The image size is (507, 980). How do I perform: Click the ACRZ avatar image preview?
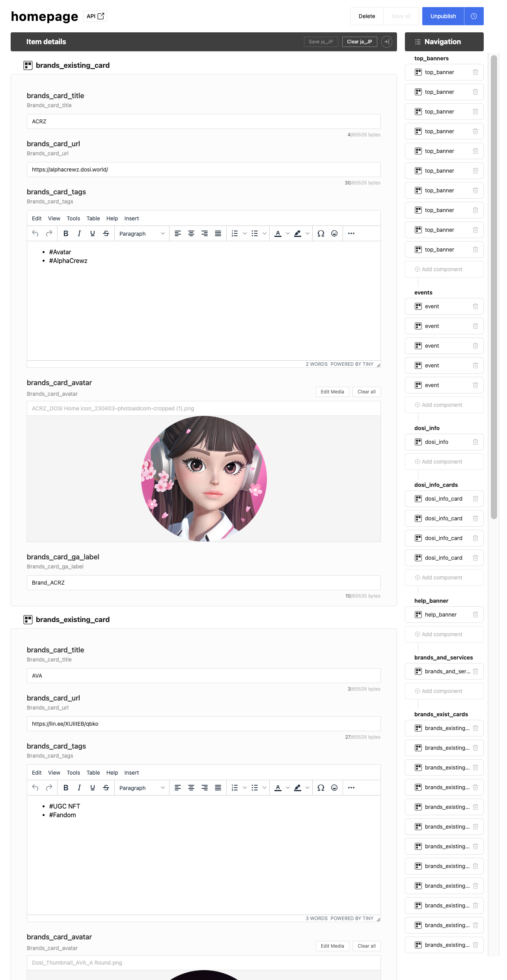pyautogui.click(x=204, y=479)
